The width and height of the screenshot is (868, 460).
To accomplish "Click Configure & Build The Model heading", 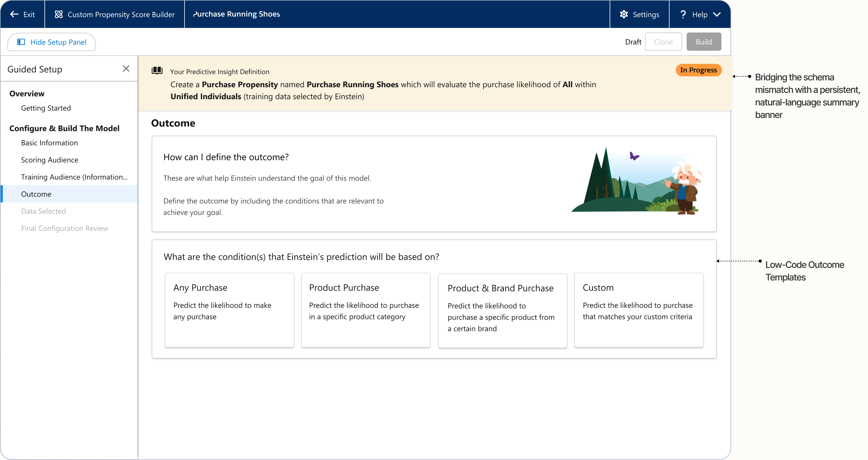I will coord(64,128).
